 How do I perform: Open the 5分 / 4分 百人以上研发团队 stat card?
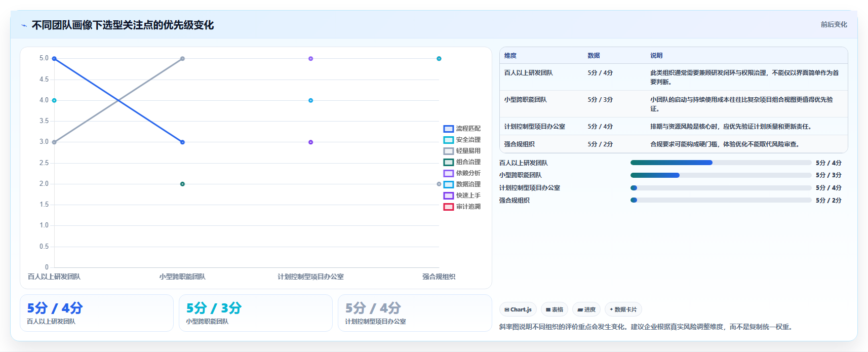[x=97, y=313]
